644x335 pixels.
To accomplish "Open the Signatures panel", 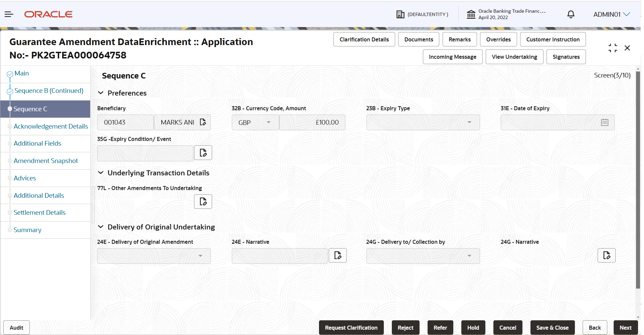I will 566,57.
